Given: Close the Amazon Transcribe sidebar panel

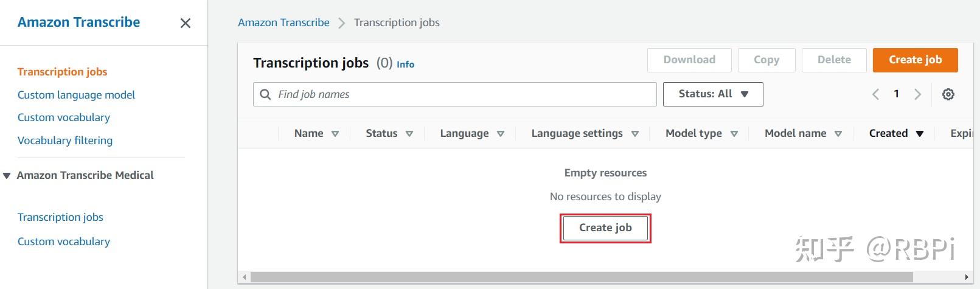Looking at the screenshot, I should 186,23.
